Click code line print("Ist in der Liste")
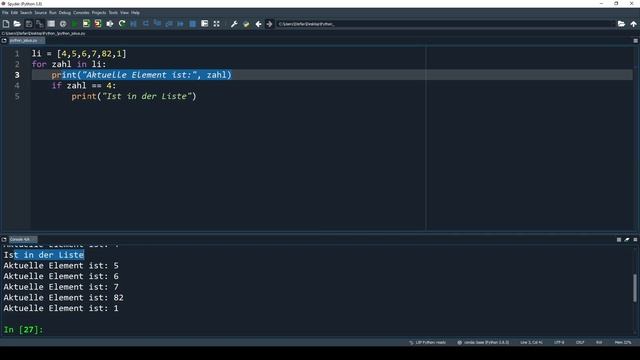The height and width of the screenshot is (360, 640). tap(134, 96)
